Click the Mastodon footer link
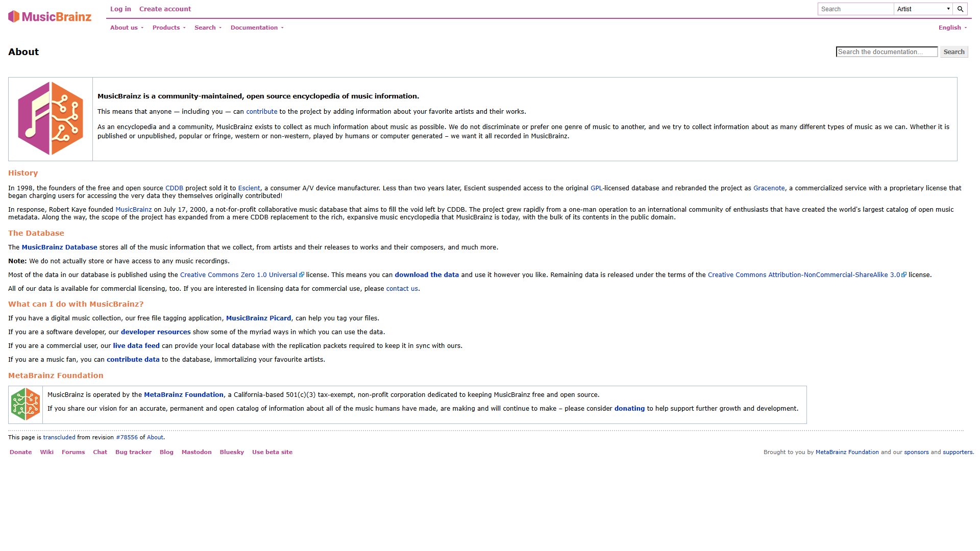Screen dimensions: 980x551 tap(197, 453)
